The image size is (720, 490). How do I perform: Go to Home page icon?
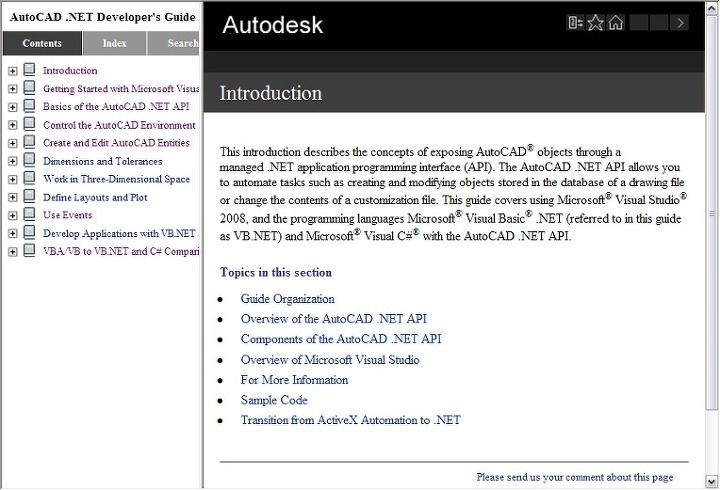(x=615, y=23)
